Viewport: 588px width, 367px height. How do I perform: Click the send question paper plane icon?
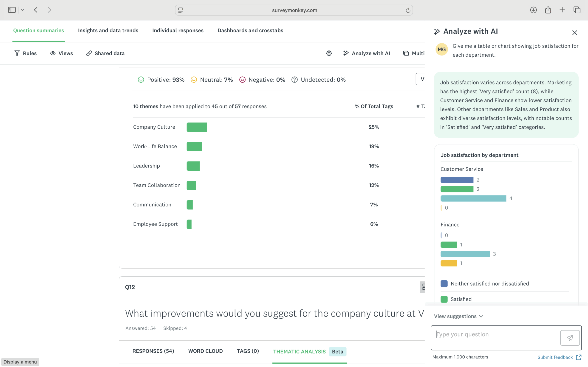point(570,338)
